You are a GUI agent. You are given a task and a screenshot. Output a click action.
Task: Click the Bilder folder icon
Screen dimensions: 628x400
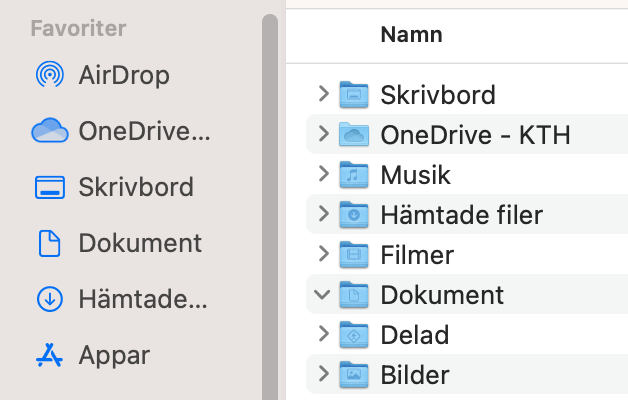click(354, 375)
